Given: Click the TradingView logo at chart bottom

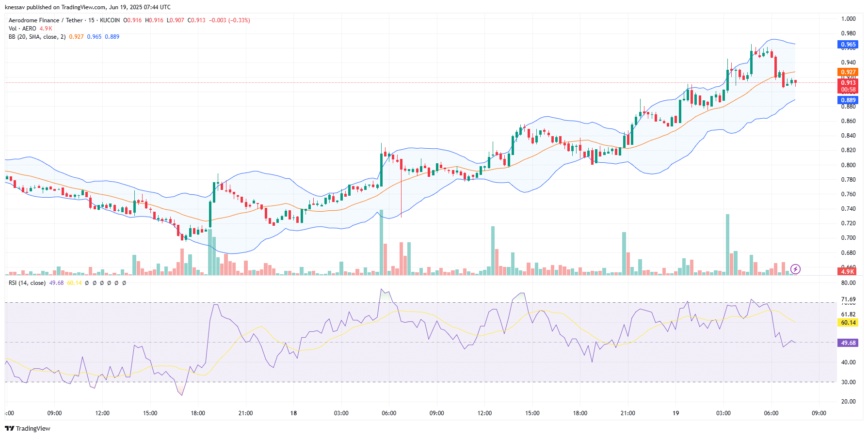Looking at the screenshot, I should tap(28, 428).
